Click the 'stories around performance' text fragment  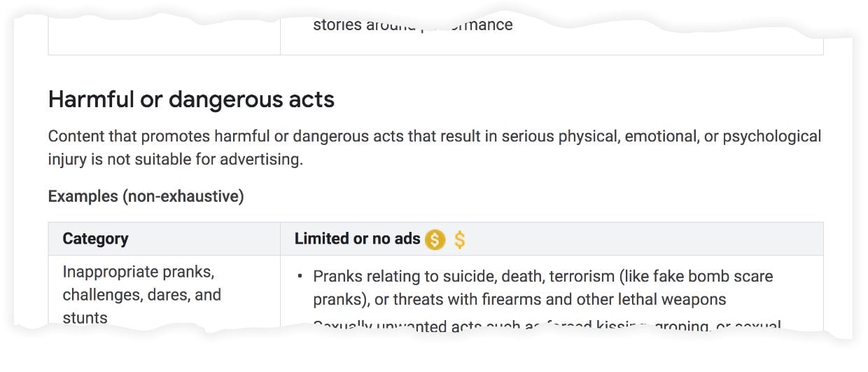[413, 25]
